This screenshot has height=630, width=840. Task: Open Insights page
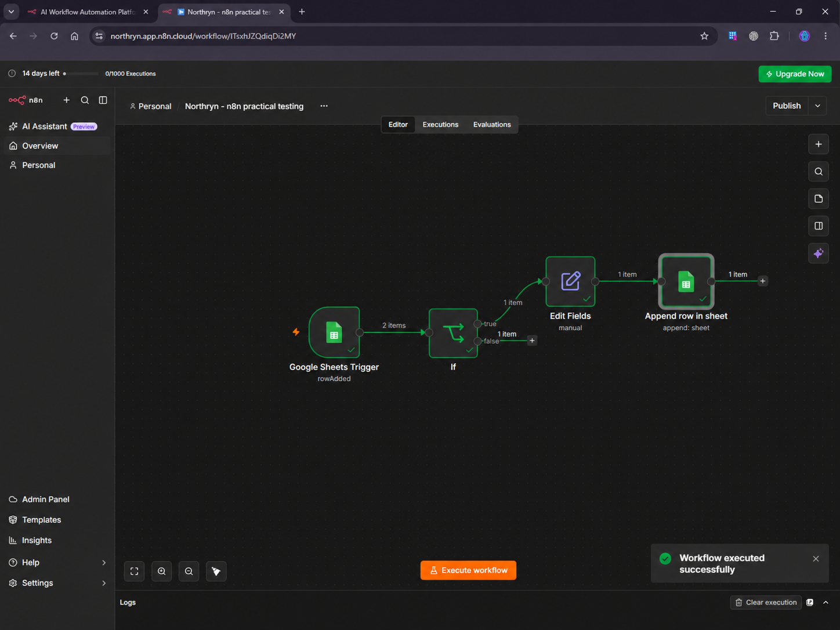pyautogui.click(x=57, y=540)
